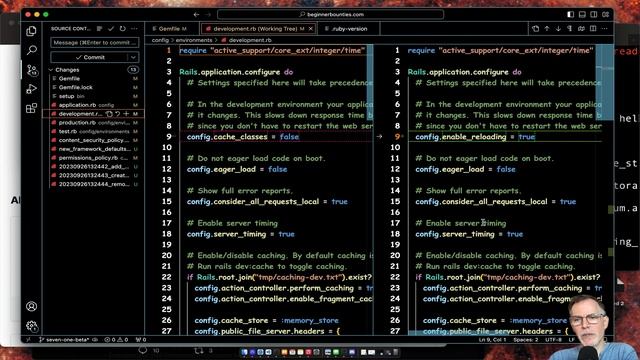
Task: Open the Manage gear icon
Action: (x=31, y=325)
